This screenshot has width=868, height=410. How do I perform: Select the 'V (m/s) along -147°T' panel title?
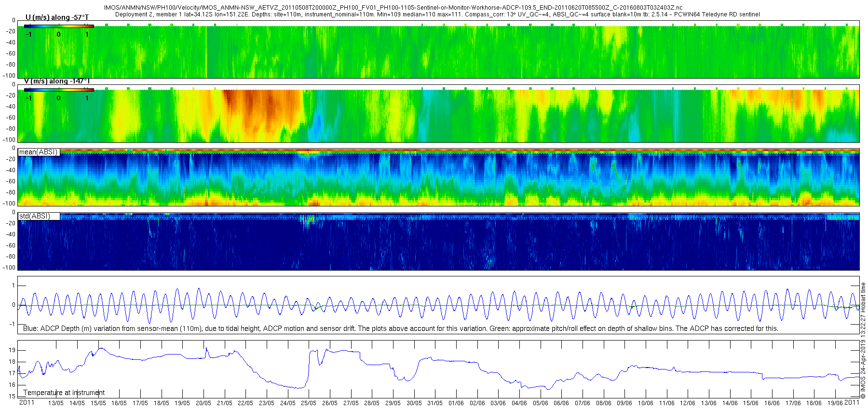pos(57,81)
